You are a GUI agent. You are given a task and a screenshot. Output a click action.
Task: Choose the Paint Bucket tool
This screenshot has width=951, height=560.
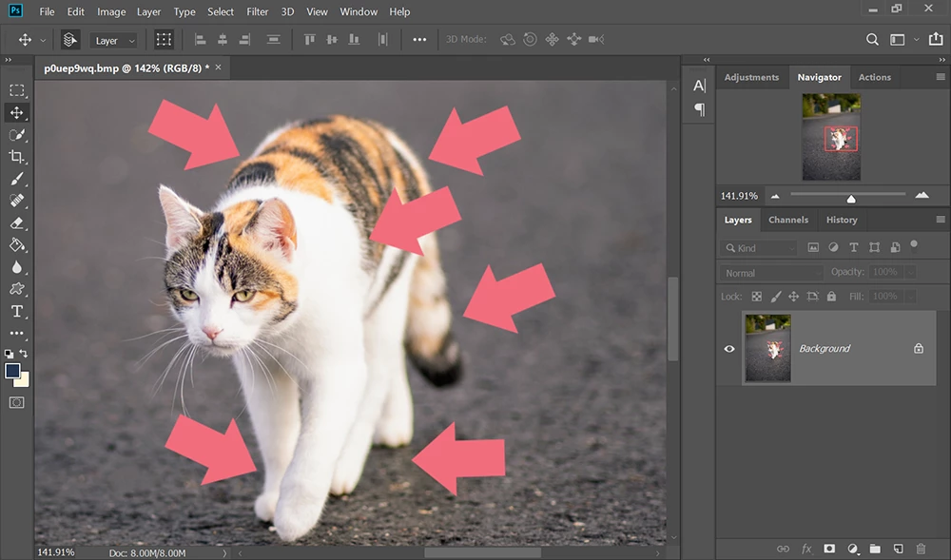17,245
